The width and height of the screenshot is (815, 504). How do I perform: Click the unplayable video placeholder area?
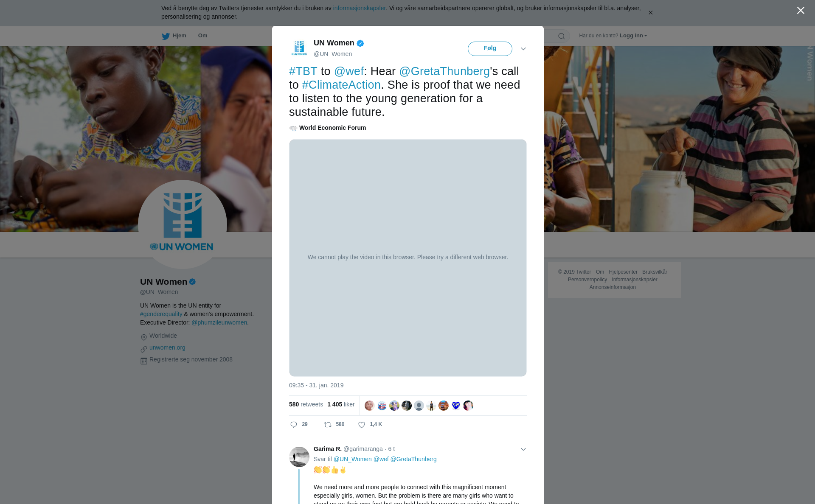pyautogui.click(x=407, y=258)
